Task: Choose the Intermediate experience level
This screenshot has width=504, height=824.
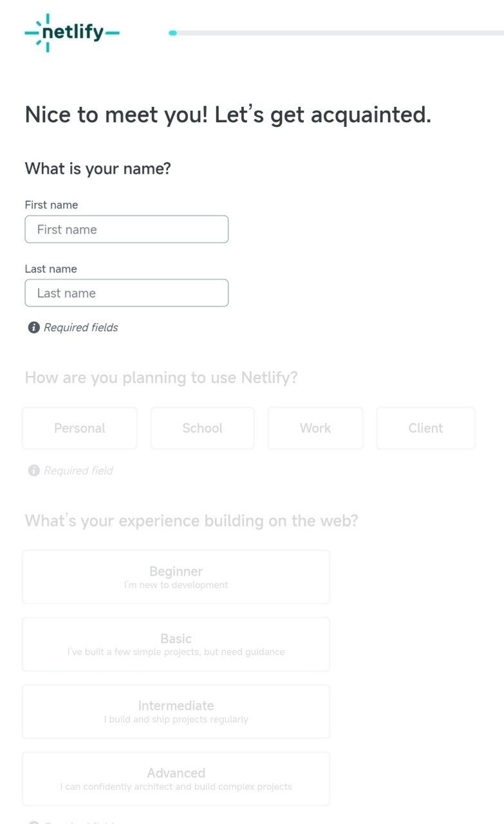Action: tap(176, 711)
